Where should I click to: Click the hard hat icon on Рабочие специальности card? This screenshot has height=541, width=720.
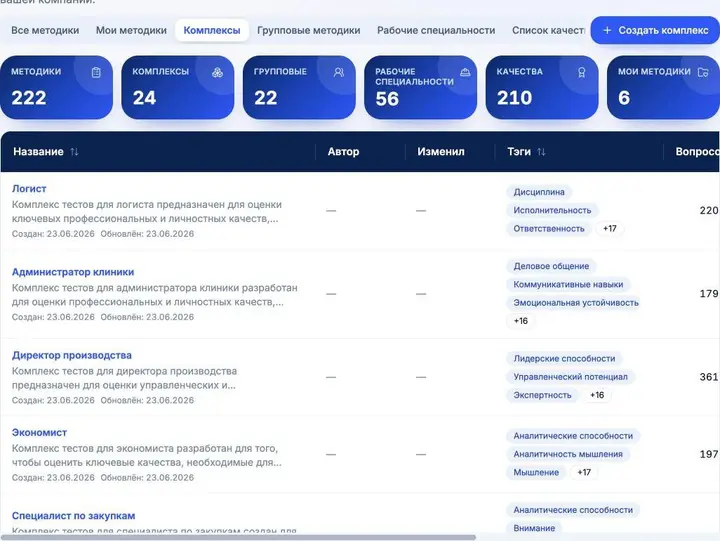pos(465,72)
